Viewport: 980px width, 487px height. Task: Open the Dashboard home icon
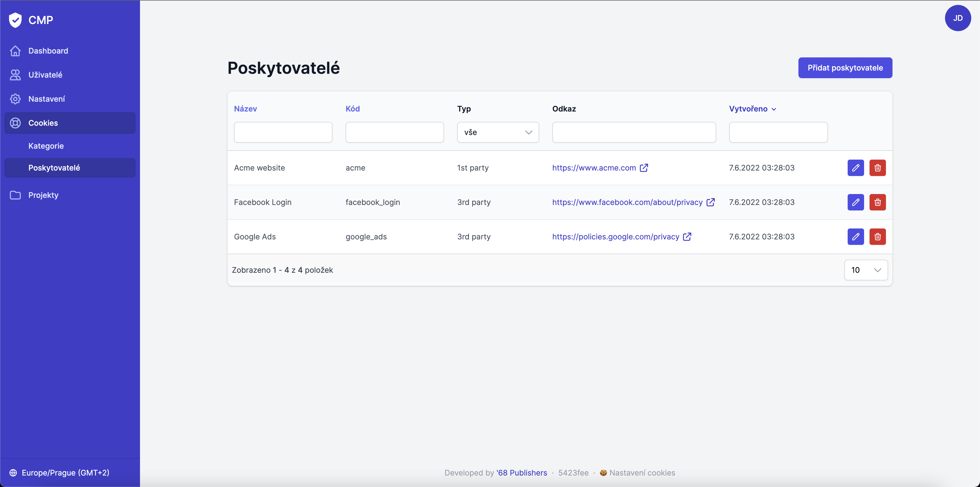click(x=15, y=51)
